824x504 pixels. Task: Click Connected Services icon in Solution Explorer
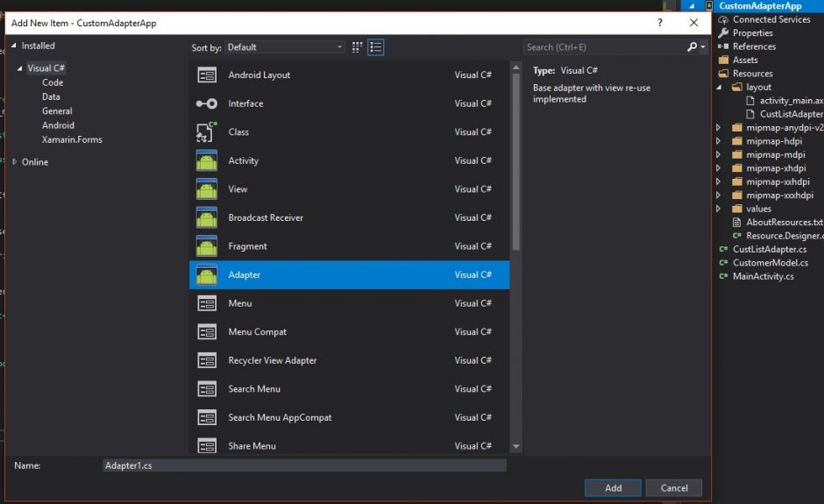(x=723, y=19)
